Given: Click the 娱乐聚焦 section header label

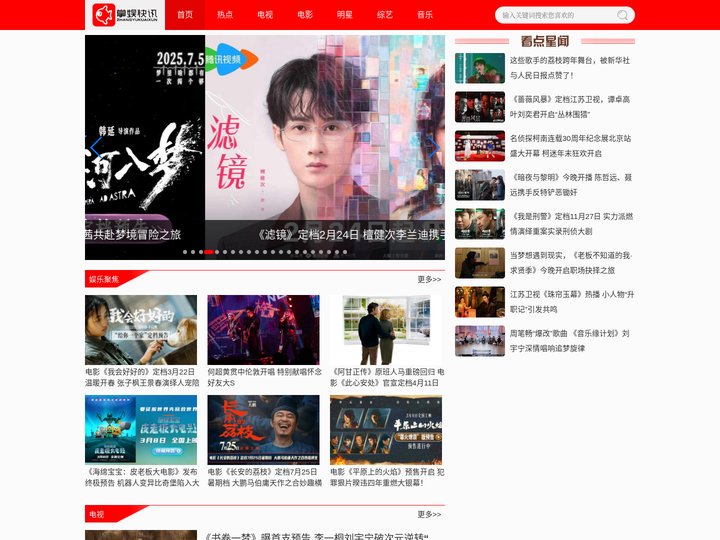Looking at the screenshot, I should [104, 279].
